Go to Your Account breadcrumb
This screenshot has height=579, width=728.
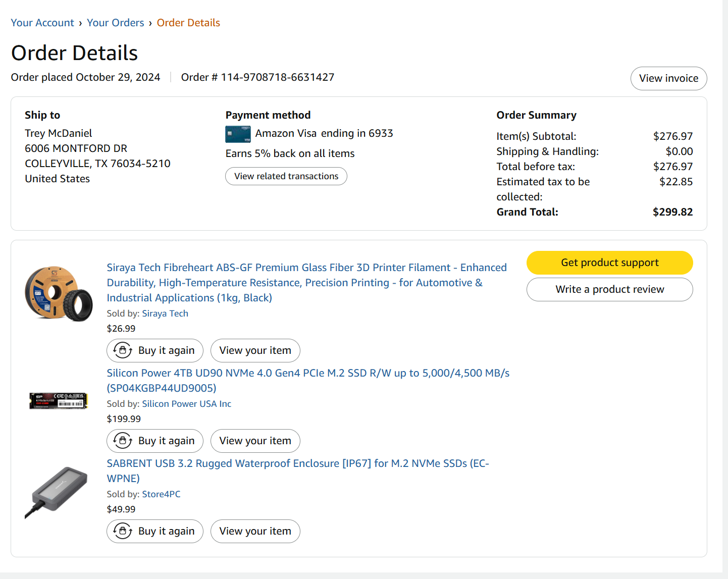(x=42, y=23)
